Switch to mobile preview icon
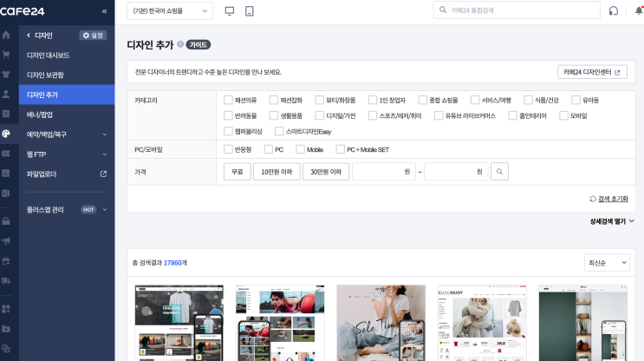The height and width of the screenshot is (361, 644). pos(250,11)
